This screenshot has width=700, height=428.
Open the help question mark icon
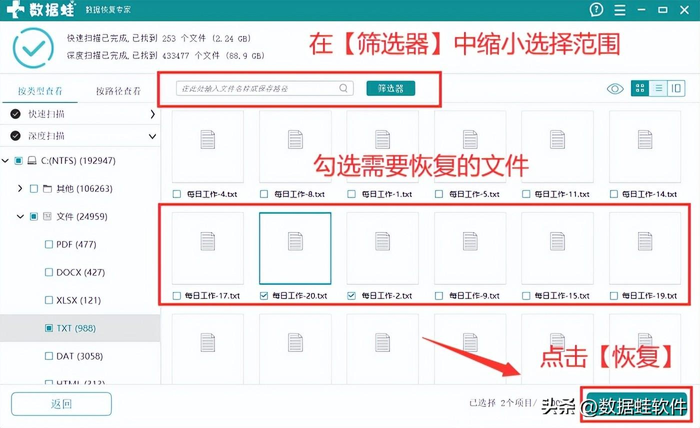[596, 9]
